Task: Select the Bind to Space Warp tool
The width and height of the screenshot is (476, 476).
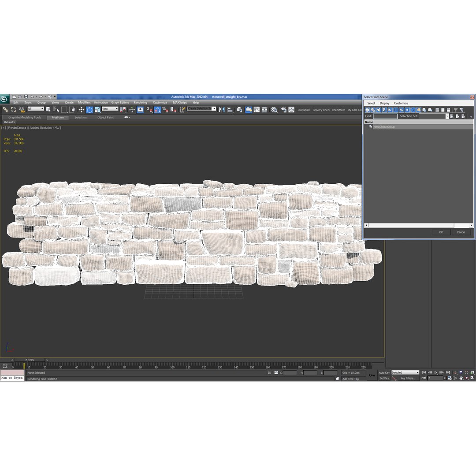Action: (x=22, y=110)
